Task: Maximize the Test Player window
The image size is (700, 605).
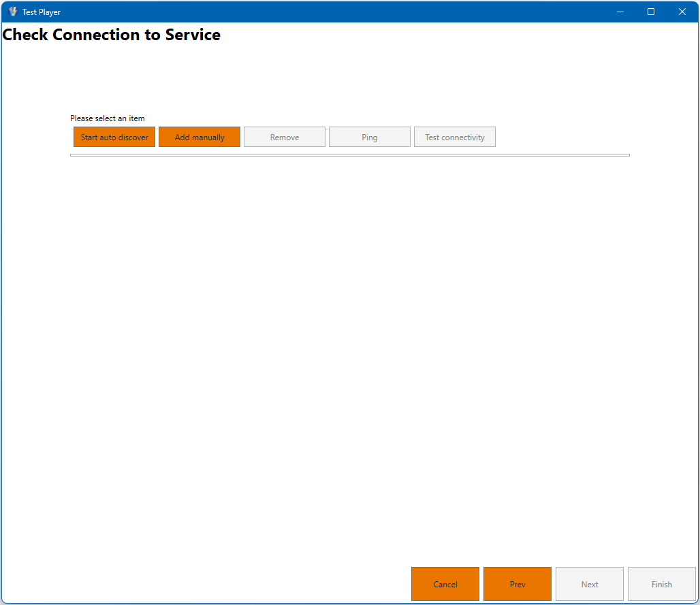Action: pos(651,12)
